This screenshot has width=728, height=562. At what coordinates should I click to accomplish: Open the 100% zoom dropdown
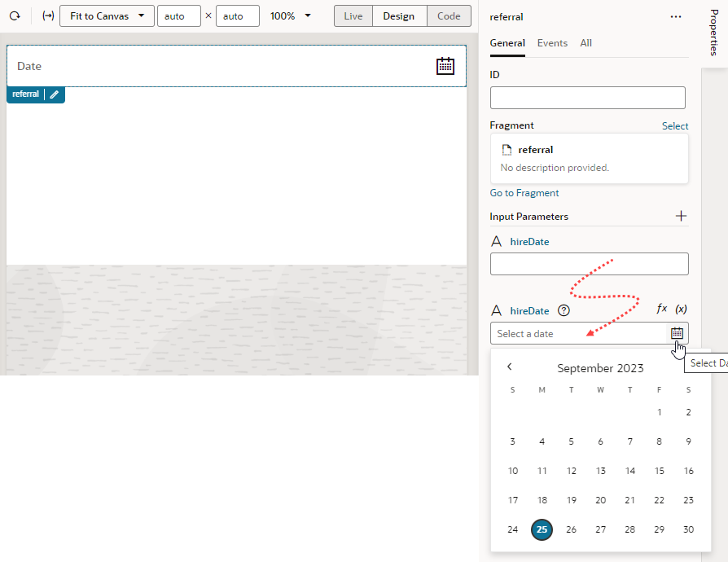point(290,15)
